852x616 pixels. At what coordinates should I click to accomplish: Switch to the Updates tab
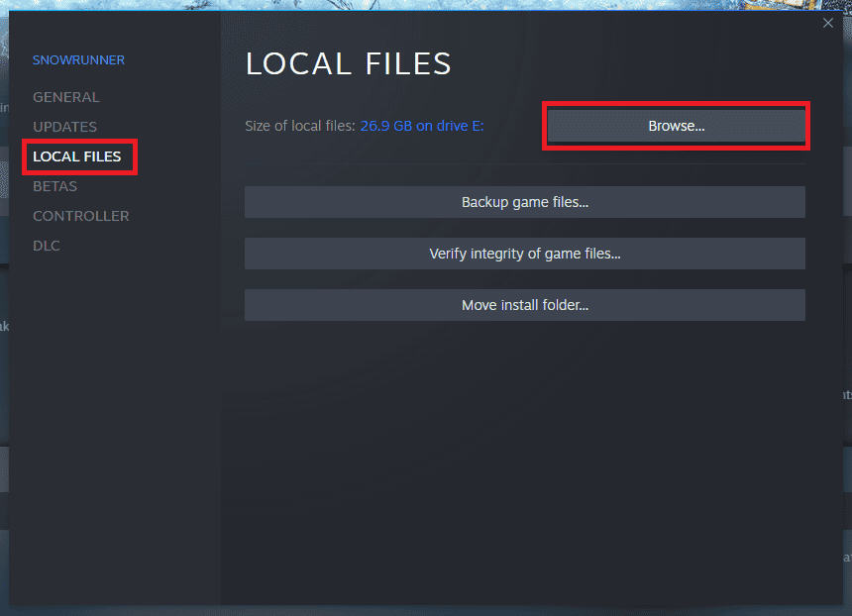point(64,127)
